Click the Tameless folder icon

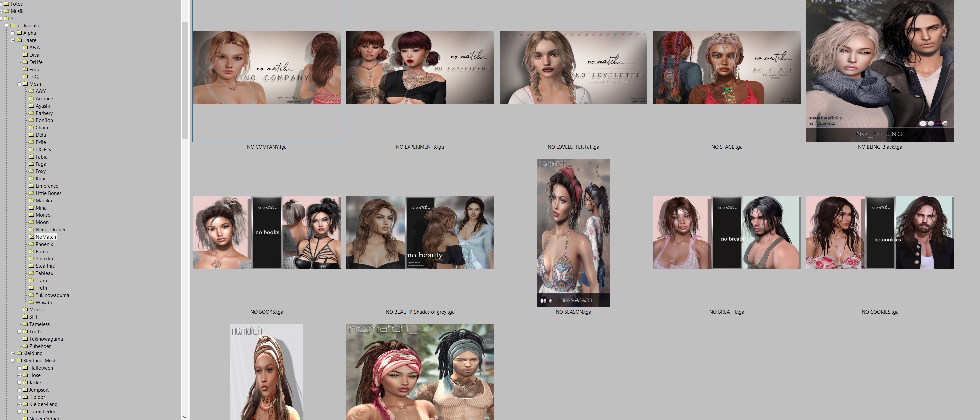point(26,324)
